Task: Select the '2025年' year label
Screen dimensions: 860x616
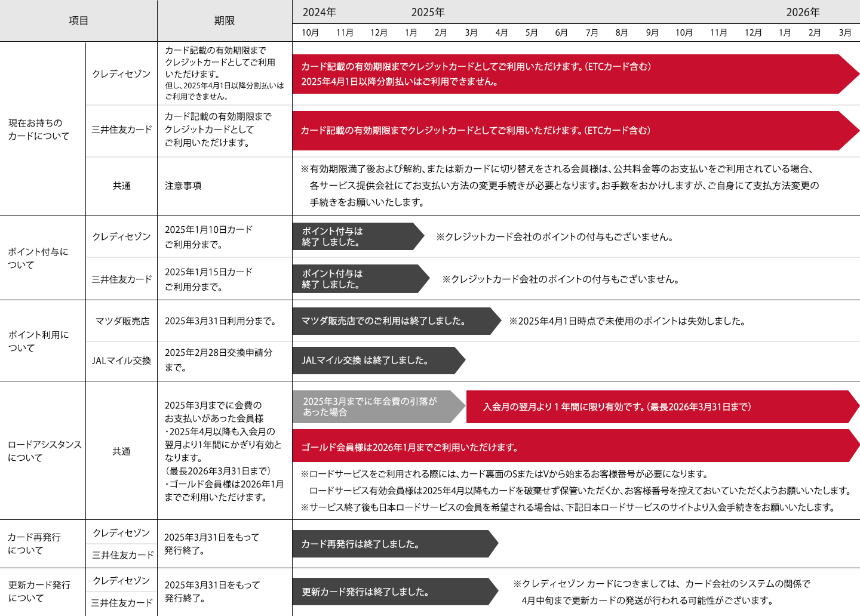Action: [x=428, y=13]
